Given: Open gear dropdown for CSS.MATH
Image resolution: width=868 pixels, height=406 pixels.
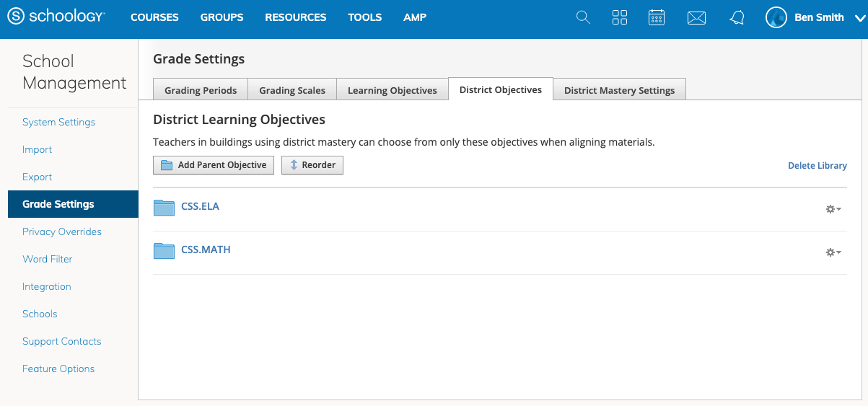Looking at the screenshot, I should pos(833,252).
